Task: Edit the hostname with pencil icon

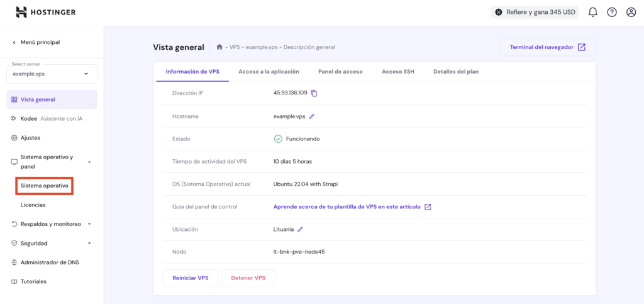Action: pos(312,116)
